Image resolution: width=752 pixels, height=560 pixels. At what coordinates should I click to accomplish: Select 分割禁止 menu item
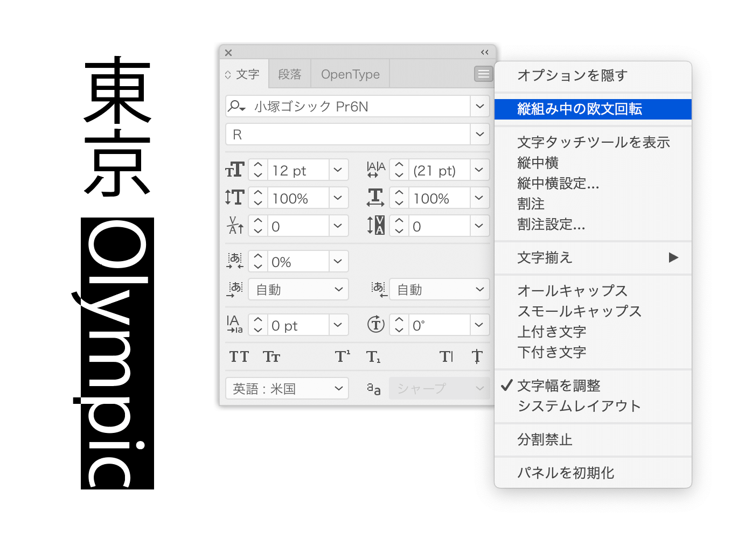point(593,439)
